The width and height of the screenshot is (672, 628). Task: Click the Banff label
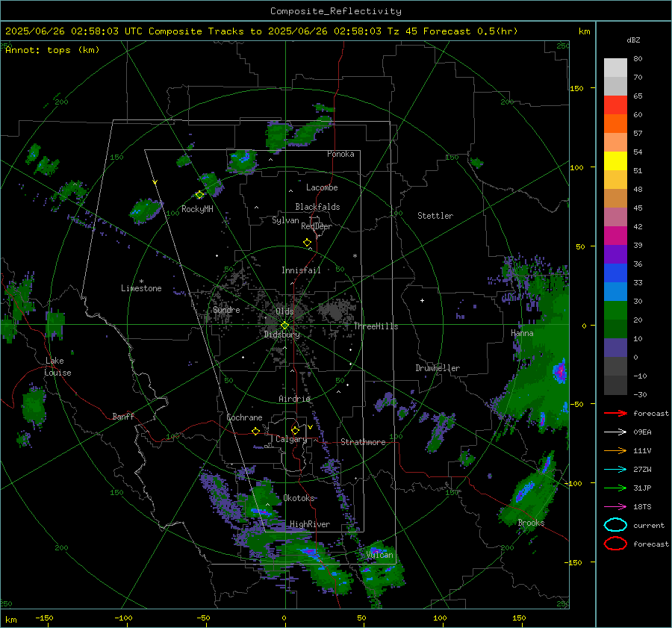pyautogui.click(x=123, y=417)
